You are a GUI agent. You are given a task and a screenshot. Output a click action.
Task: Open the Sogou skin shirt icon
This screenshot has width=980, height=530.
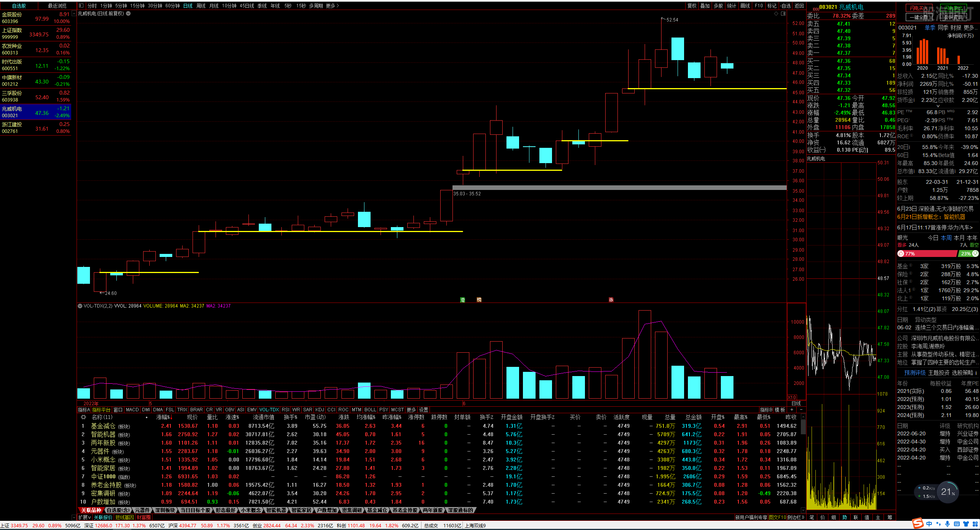966,524
